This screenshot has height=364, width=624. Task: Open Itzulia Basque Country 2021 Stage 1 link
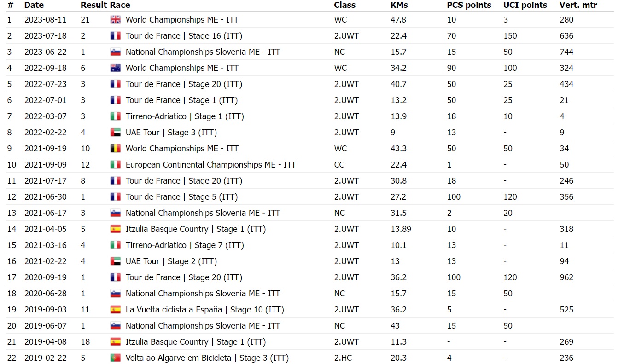click(195, 229)
